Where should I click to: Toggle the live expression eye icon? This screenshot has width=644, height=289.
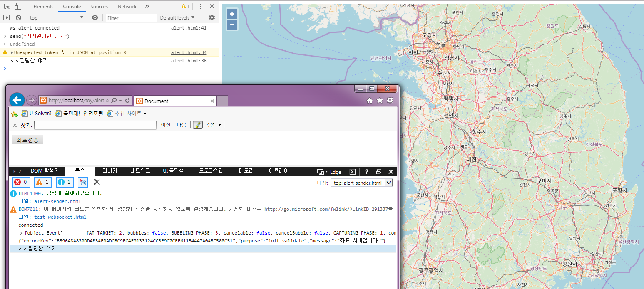tap(95, 18)
